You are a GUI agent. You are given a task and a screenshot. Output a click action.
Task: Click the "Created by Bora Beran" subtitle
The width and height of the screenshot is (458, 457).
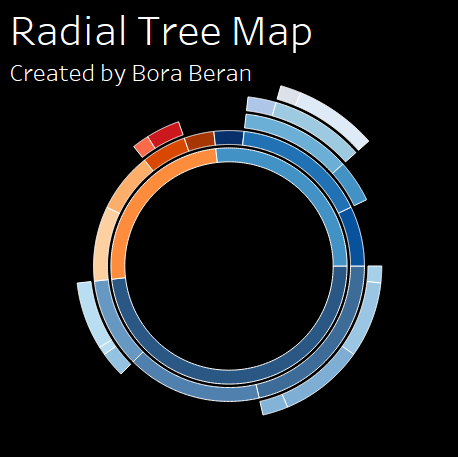(x=131, y=73)
